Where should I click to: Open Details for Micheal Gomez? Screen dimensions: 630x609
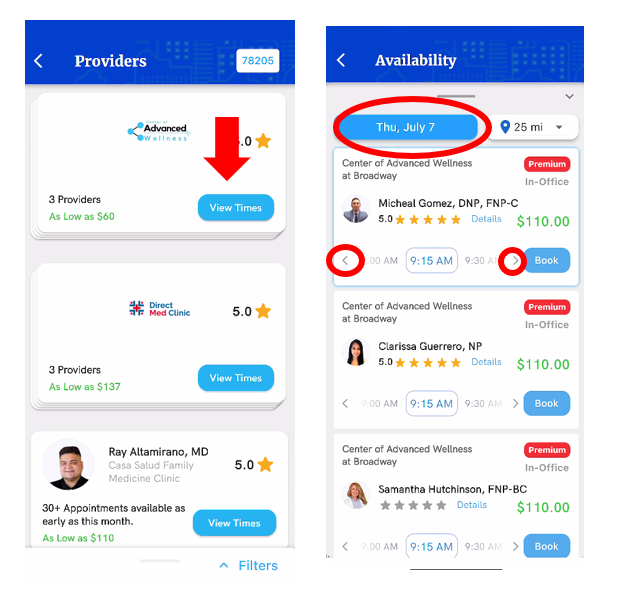[486, 219]
